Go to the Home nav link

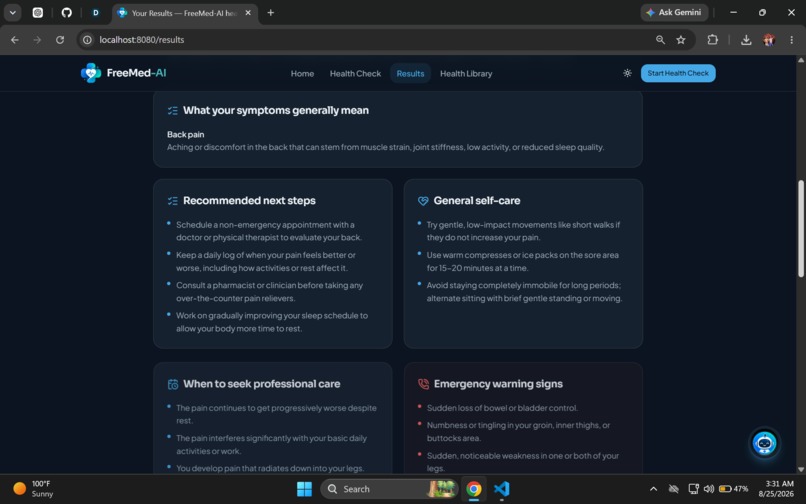coord(302,74)
